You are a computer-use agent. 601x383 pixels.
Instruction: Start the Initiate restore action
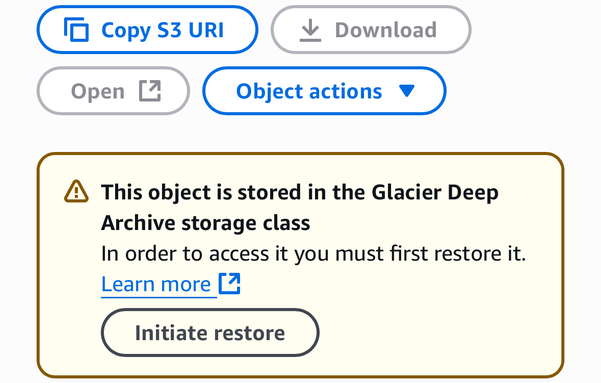[x=210, y=333]
